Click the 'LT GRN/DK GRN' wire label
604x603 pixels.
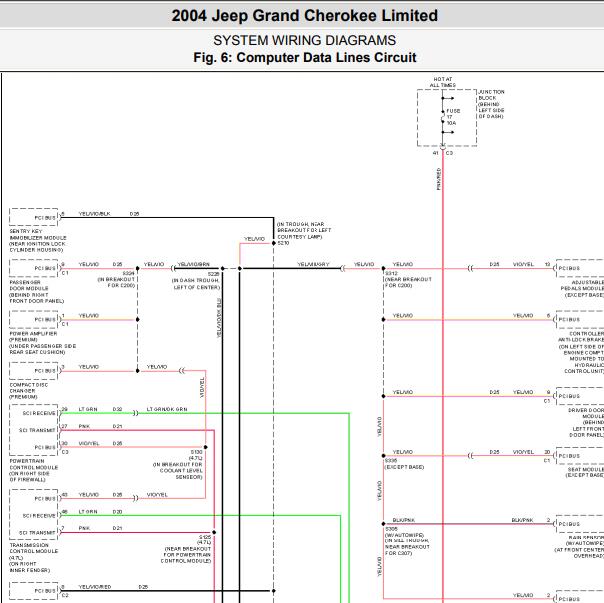pos(167,409)
